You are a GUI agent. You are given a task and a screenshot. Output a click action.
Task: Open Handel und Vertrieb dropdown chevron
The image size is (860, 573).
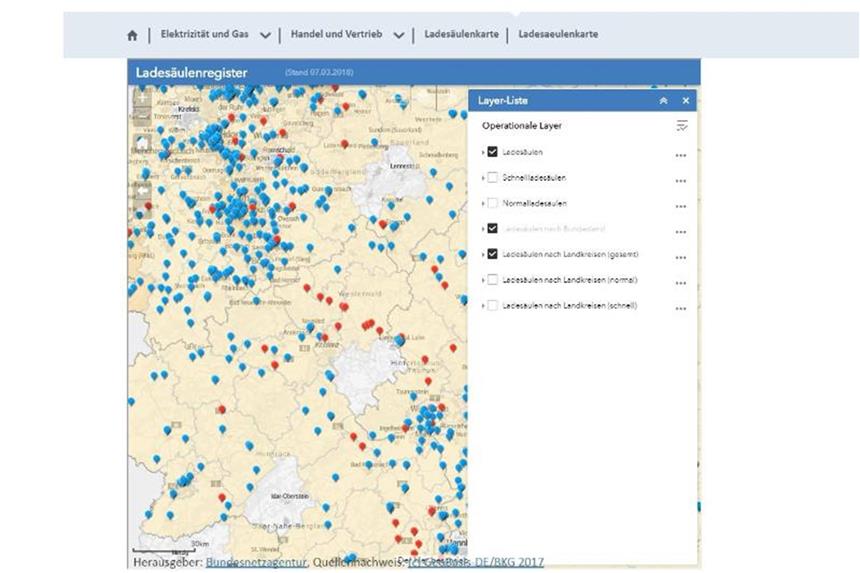[x=399, y=36]
